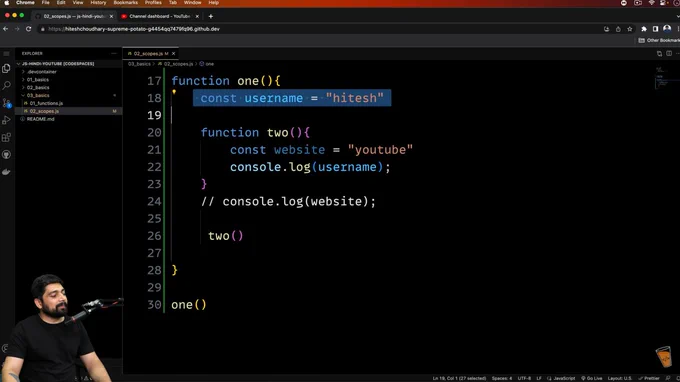Click LF end-of-line setting
Viewport: 680px width, 382px height.
coord(539,379)
